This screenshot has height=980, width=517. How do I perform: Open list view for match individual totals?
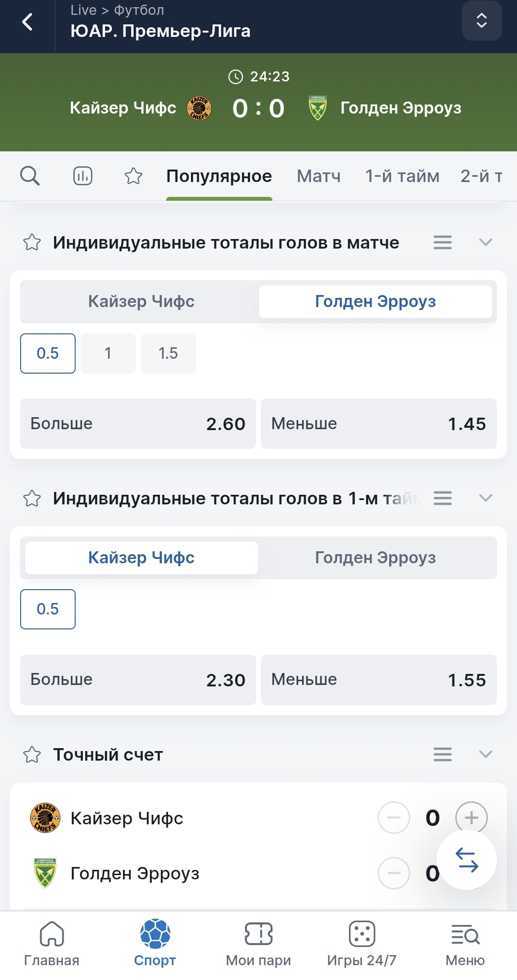(x=442, y=242)
